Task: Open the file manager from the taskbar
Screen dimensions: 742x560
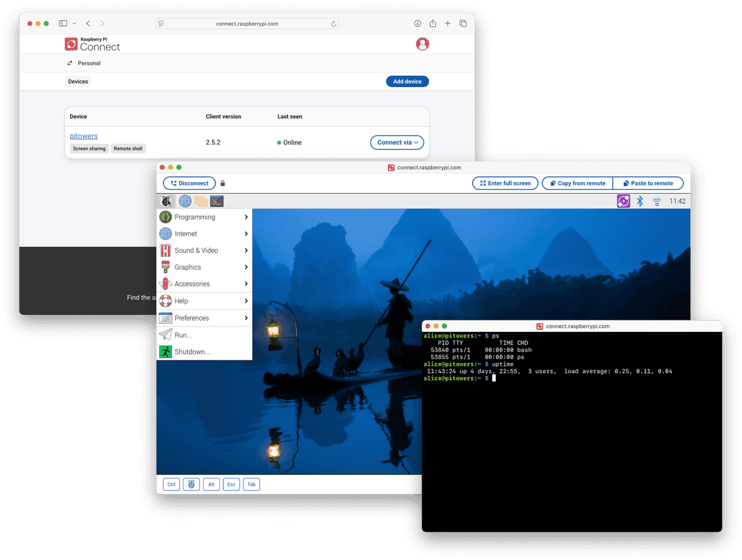Action: pos(200,200)
